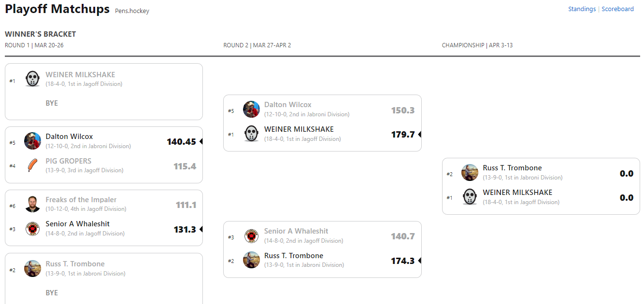Image resolution: width=644 pixels, height=304 pixels.
Task: Click Russ T. Trombone avatar in Championship matchup
Action: tap(470, 173)
